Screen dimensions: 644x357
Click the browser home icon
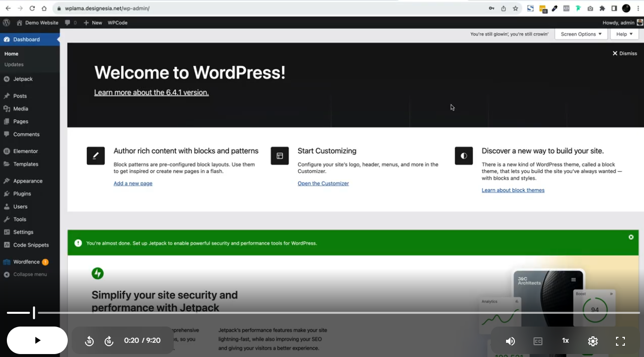pyautogui.click(x=44, y=8)
